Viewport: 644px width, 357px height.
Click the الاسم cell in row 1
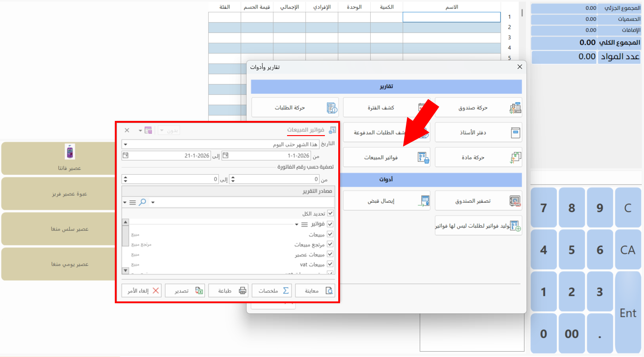click(452, 17)
